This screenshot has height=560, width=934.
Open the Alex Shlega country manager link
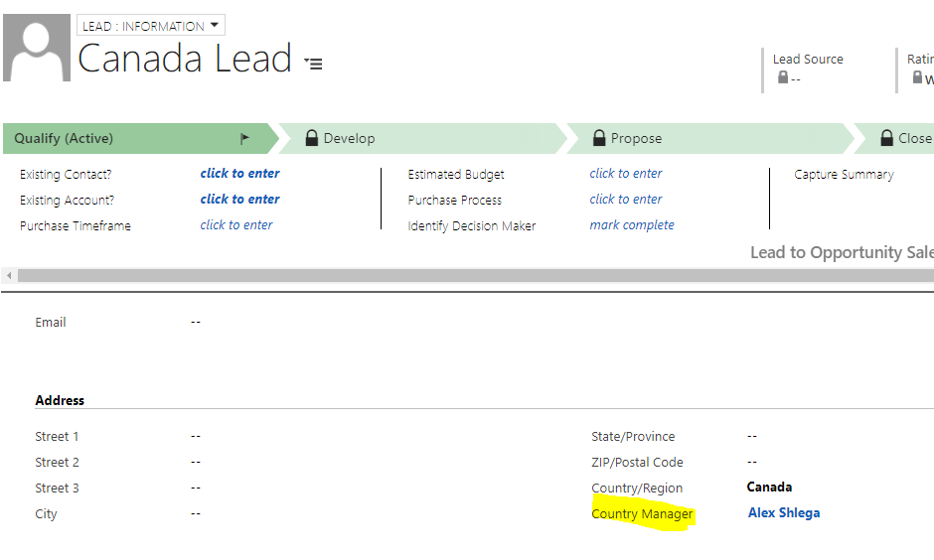point(783,513)
